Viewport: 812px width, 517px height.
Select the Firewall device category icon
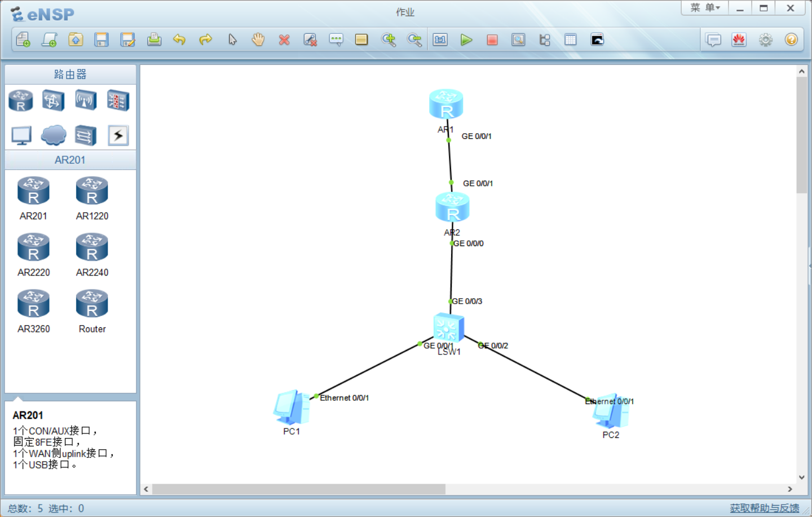118,101
